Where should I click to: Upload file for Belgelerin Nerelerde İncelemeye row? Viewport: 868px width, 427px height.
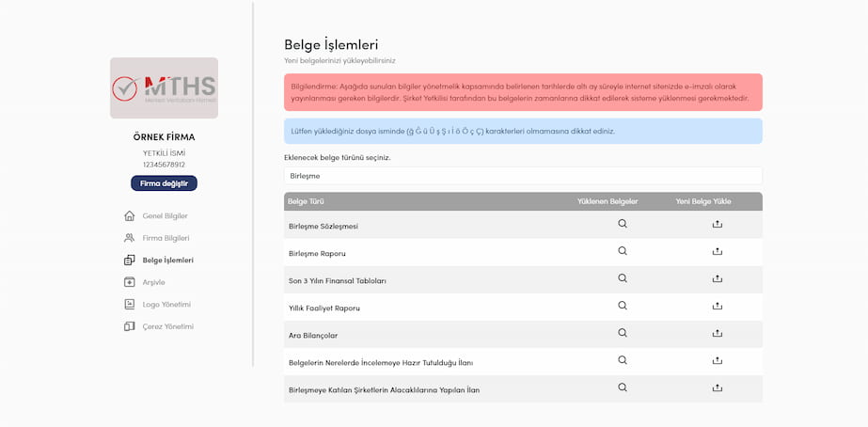pos(718,360)
